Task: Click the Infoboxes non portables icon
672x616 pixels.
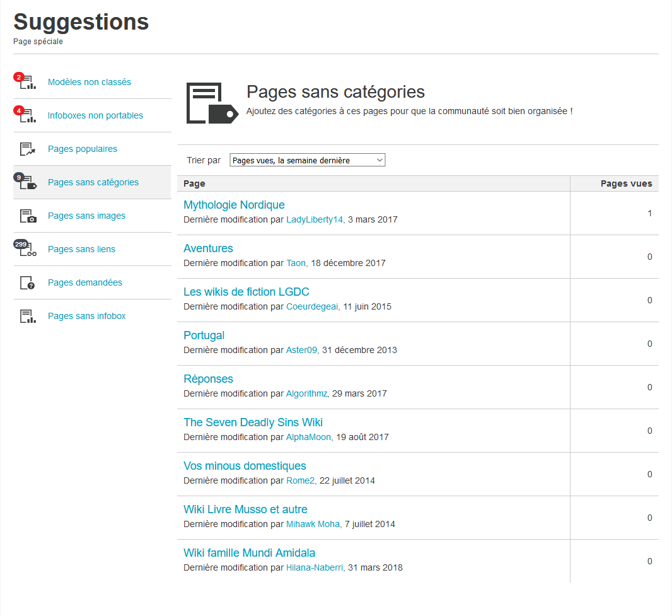Action: point(27,116)
